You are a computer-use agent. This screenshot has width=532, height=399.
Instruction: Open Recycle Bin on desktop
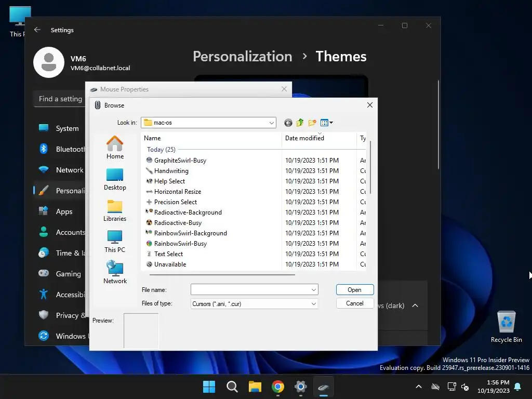click(506, 327)
